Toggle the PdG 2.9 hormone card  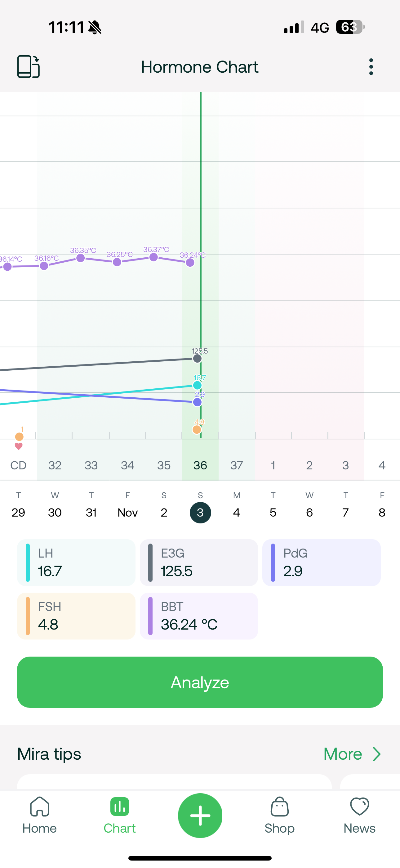pyautogui.click(x=321, y=563)
